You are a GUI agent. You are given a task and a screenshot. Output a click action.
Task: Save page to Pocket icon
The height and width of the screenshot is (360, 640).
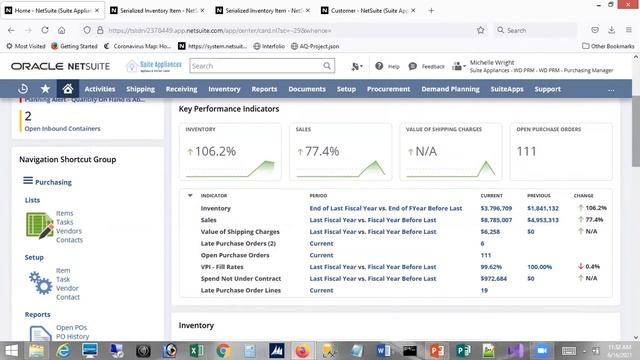tap(595, 30)
